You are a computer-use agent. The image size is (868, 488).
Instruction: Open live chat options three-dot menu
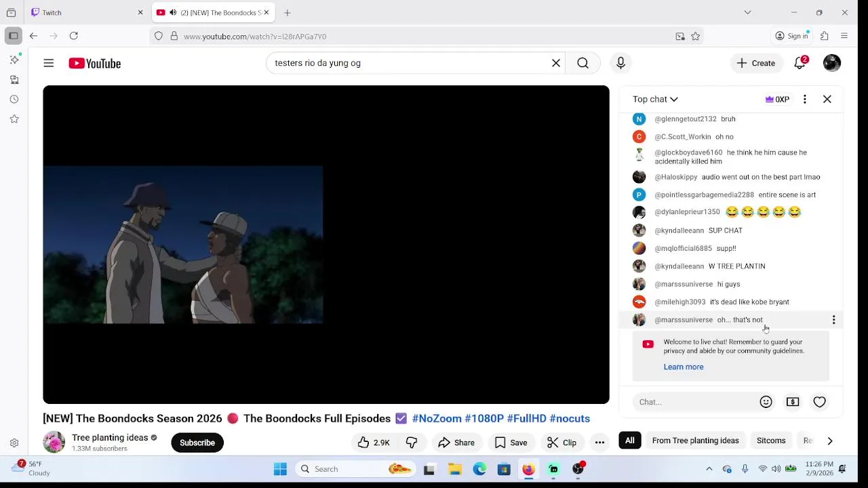[805, 99]
